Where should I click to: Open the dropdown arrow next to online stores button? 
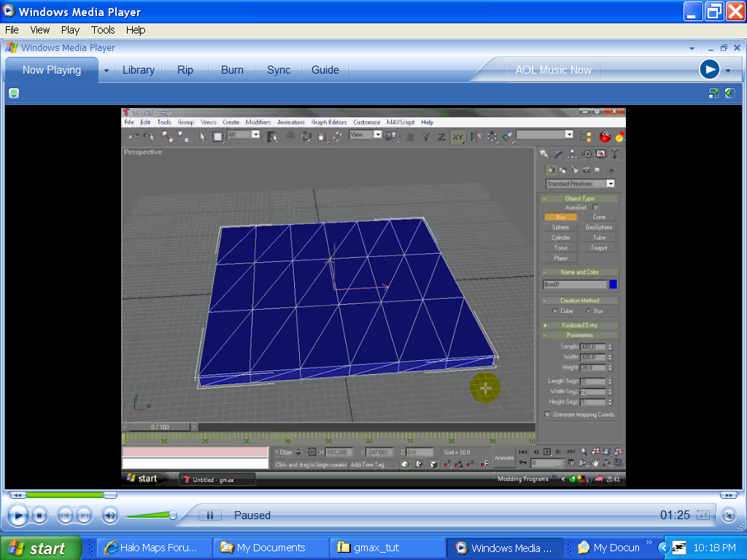coord(728,71)
